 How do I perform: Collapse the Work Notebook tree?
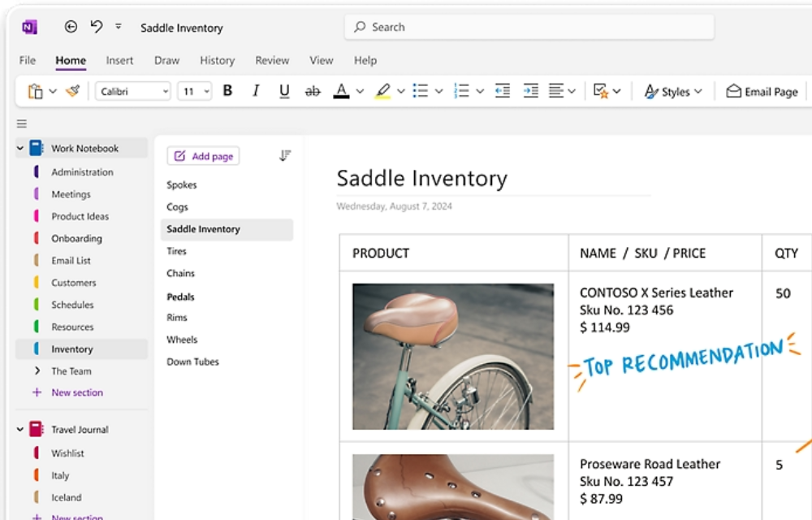[20, 149]
